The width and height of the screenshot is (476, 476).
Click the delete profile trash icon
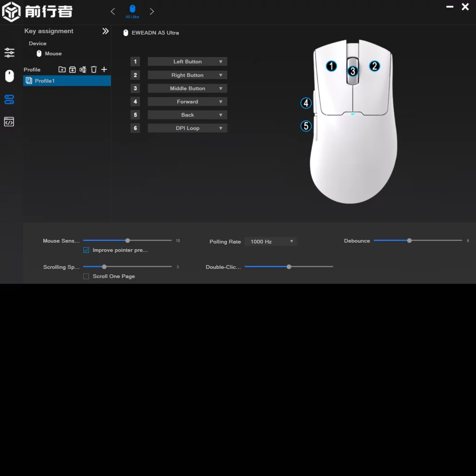(94, 70)
